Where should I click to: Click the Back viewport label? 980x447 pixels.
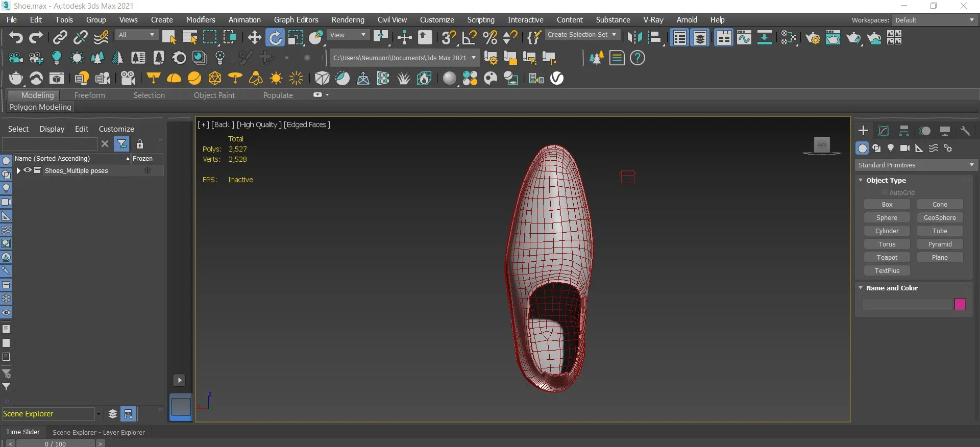[x=223, y=125]
